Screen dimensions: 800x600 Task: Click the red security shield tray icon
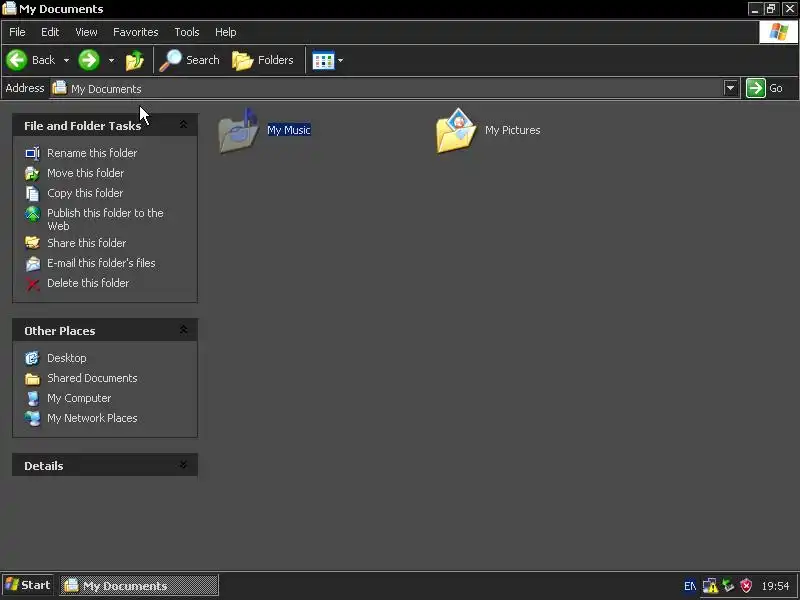pos(746,586)
